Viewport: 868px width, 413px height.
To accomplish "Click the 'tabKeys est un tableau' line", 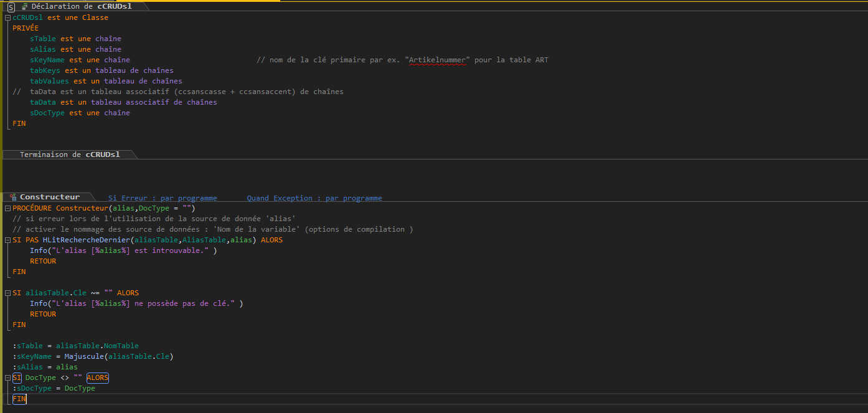I will tap(101, 70).
